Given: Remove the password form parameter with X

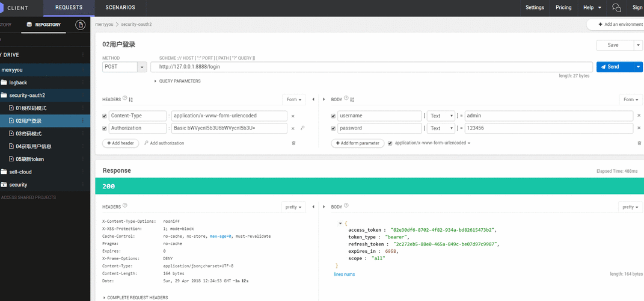Looking at the screenshot, I should [639, 128].
